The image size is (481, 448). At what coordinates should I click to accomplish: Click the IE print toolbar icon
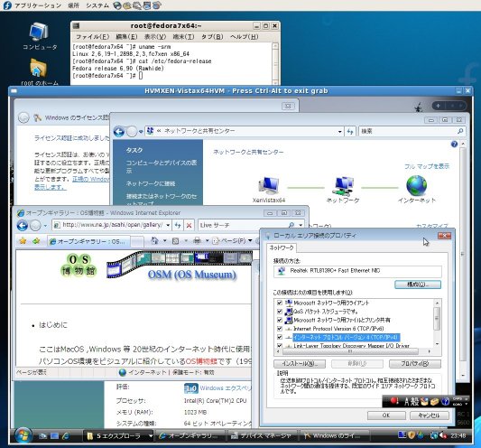coord(198,241)
